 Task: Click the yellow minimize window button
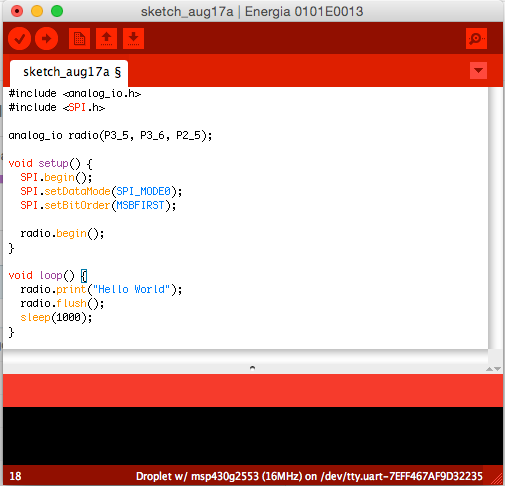pos(37,11)
